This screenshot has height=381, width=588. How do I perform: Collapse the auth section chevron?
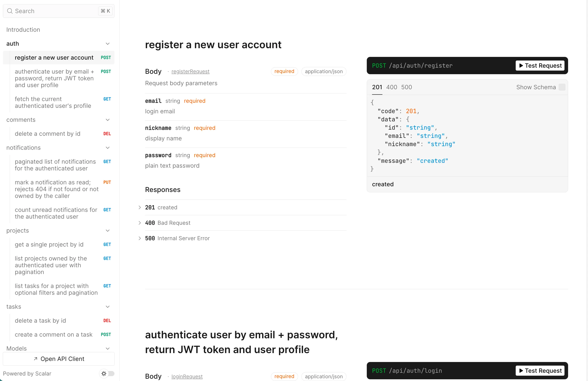108,44
